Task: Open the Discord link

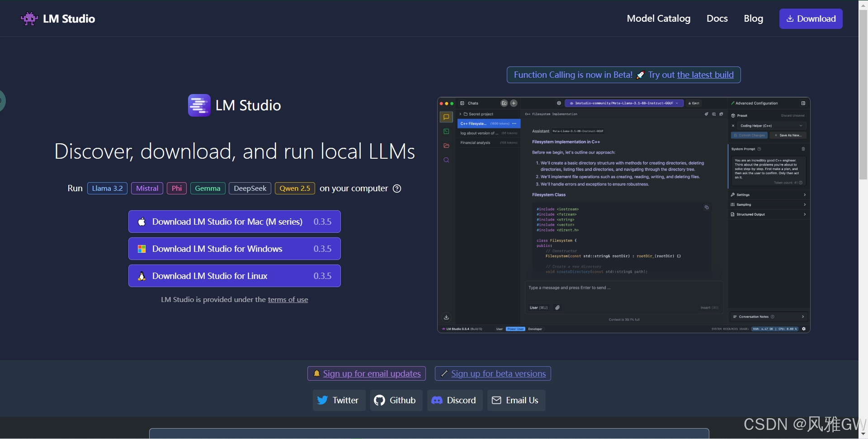Action: 455,400
